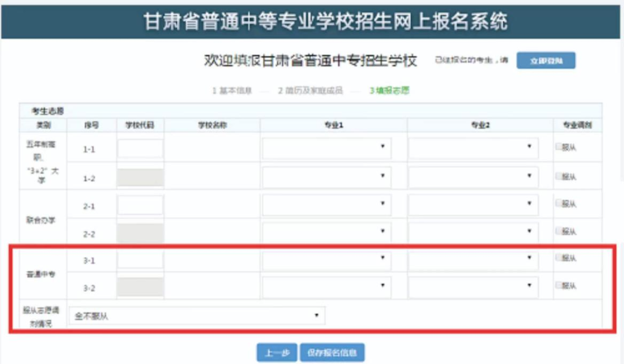Click the 上一步 button
Screen dimensions: 624x364
[x=277, y=352]
